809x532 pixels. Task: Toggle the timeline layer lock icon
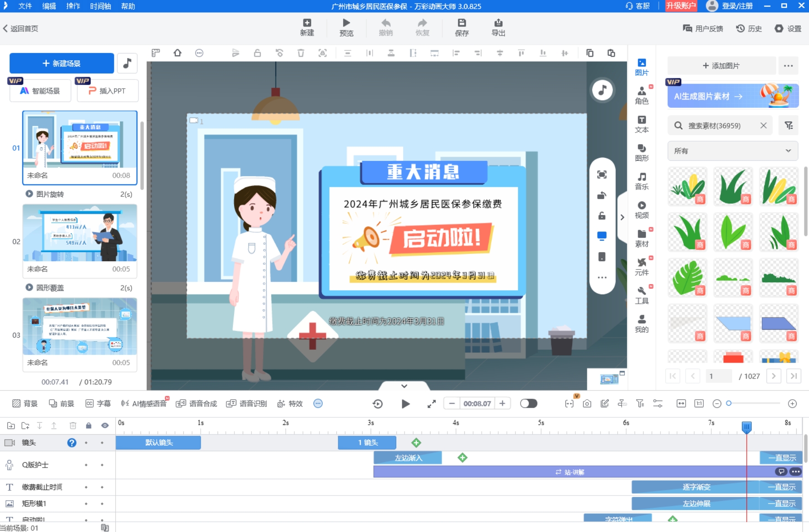click(x=89, y=426)
